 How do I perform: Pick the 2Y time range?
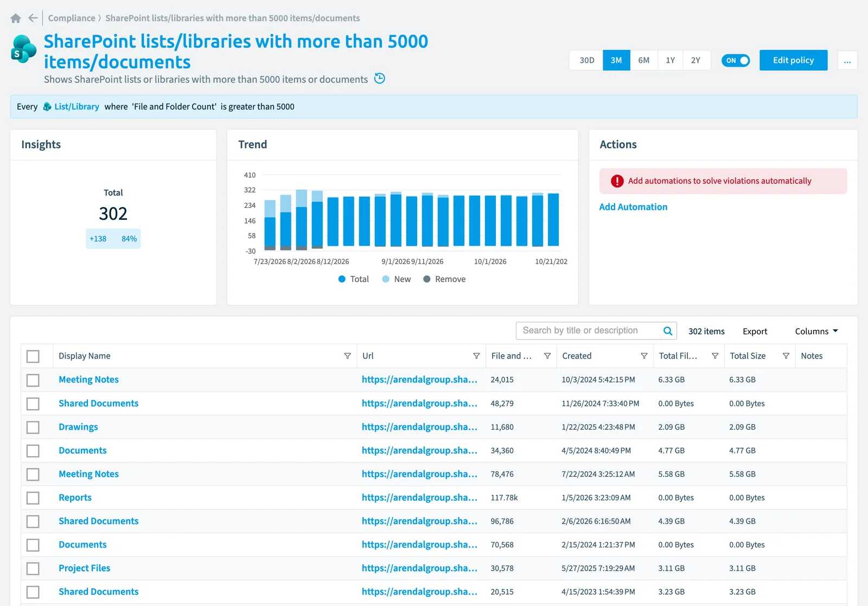[696, 60]
